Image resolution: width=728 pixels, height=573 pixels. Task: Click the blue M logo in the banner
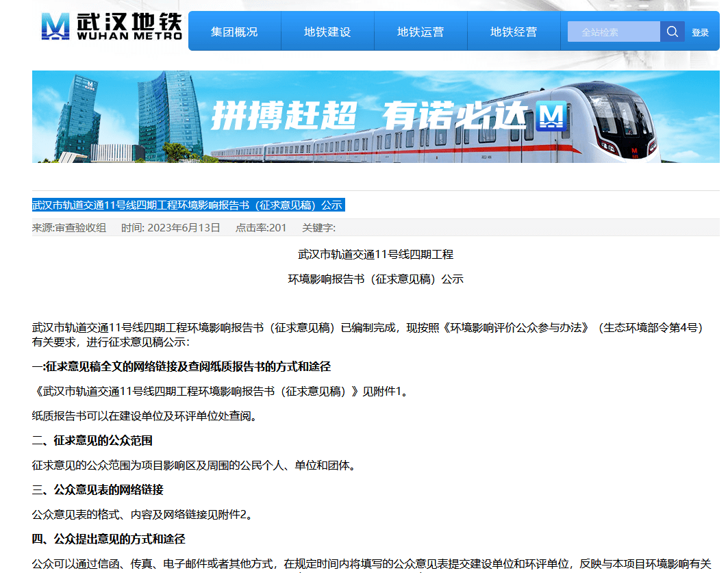(x=552, y=116)
